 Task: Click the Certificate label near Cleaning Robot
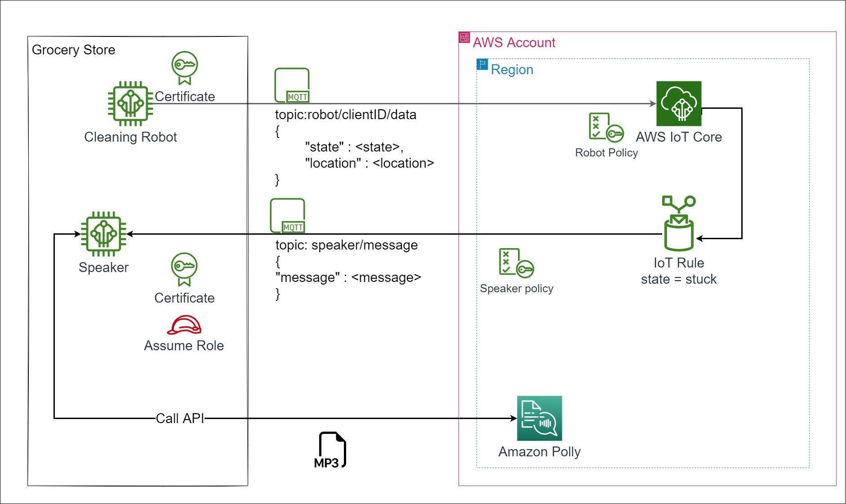pos(185,97)
